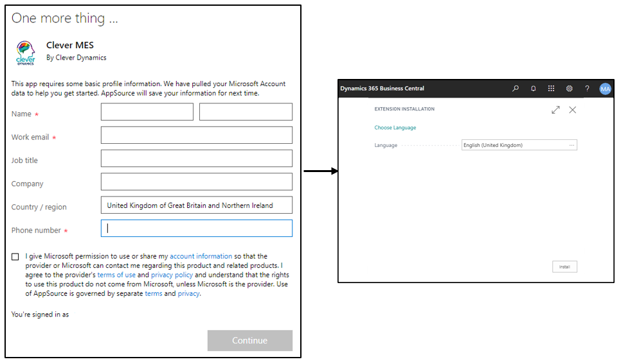This screenshot has height=364, width=621.
Task: Focus the Company field
Action: (x=197, y=182)
